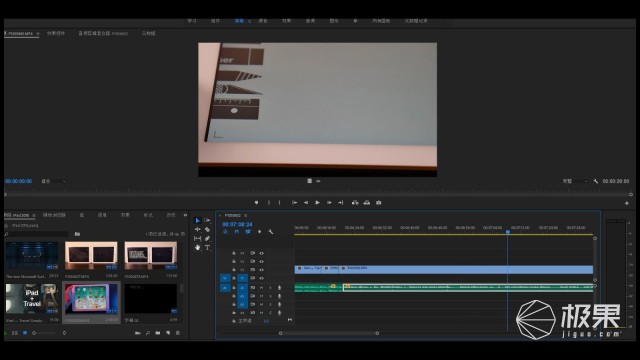Viewport: 640px width, 360px height.
Task: Click the project panel search field
Action: pyautogui.click(x=36, y=234)
